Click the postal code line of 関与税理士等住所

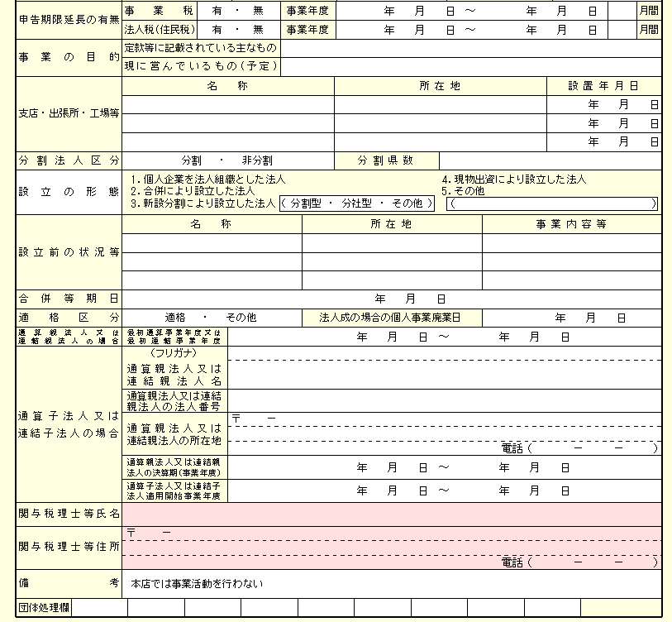pyautogui.click(x=392, y=533)
